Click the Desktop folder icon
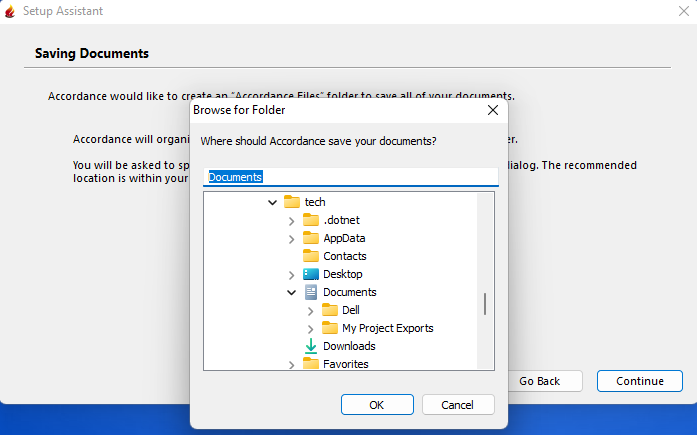The image size is (697, 435). point(311,274)
